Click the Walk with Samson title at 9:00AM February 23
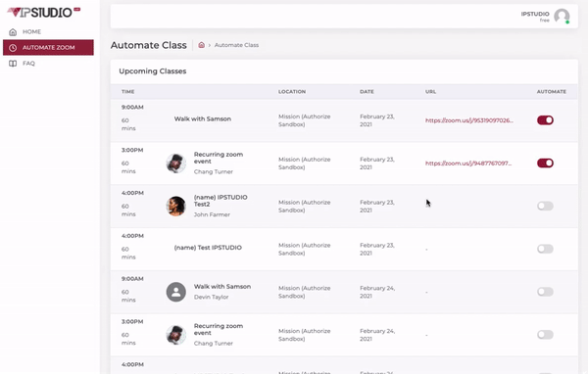588x374 pixels. pos(203,118)
